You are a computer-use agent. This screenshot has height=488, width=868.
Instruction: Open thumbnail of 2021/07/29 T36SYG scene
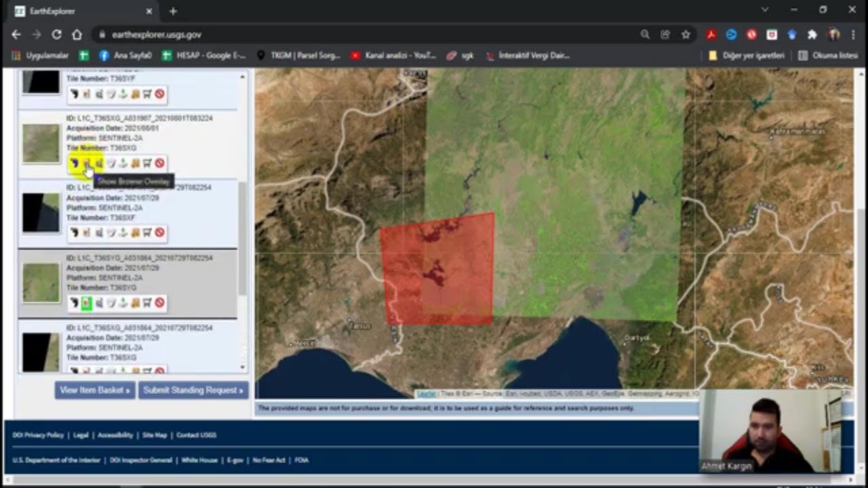(41, 283)
